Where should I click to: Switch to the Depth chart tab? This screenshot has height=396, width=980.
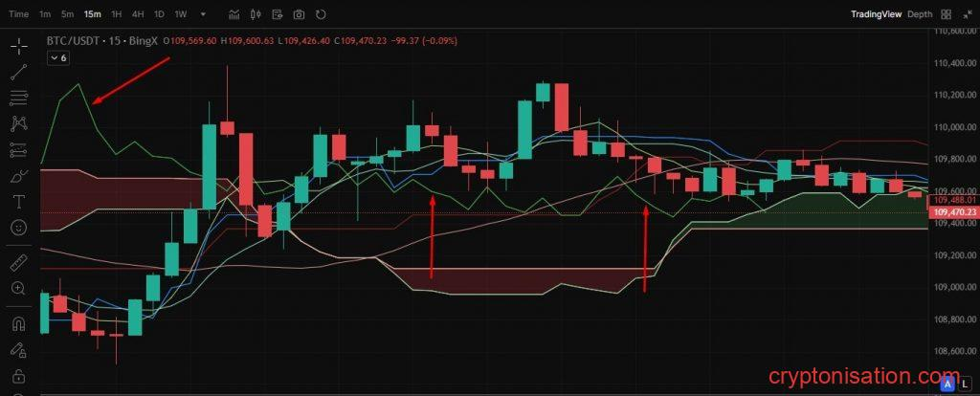(x=920, y=14)
